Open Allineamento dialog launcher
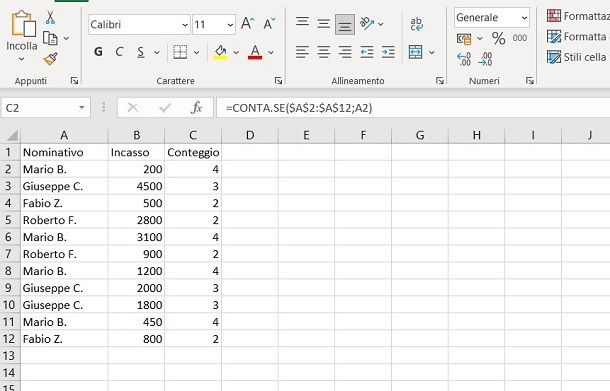610x391 pixels. (440, 81)
